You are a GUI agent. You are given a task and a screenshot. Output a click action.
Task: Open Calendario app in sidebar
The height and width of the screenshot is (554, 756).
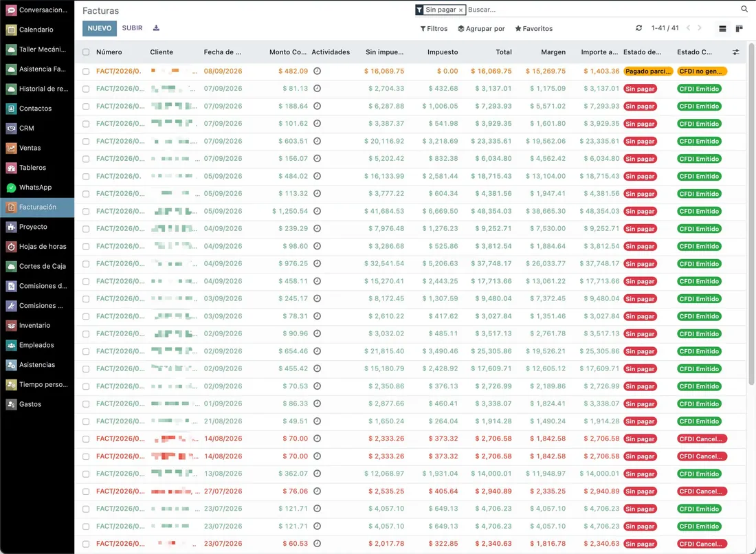[37, 30]
